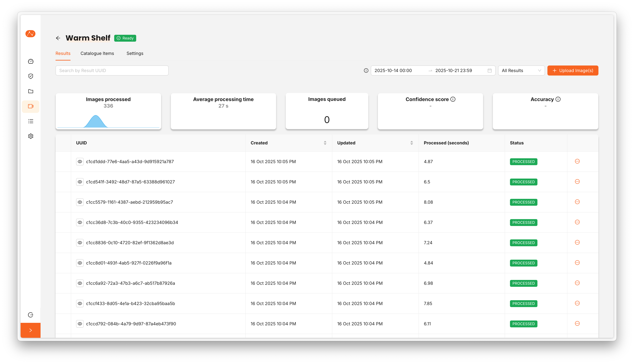Click the back arrow beside Warm Shelf
The height and width of the screenshot is (364, 634).
[58, 38]
